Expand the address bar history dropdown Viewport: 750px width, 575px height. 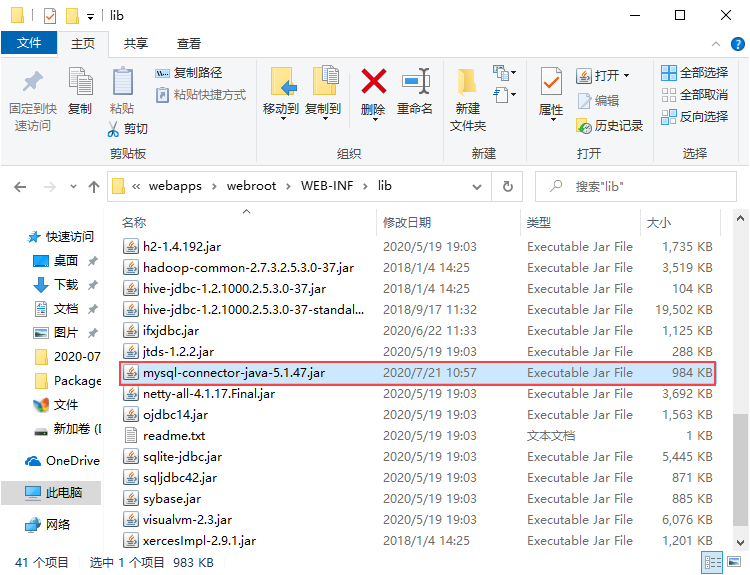click(477, 187)
